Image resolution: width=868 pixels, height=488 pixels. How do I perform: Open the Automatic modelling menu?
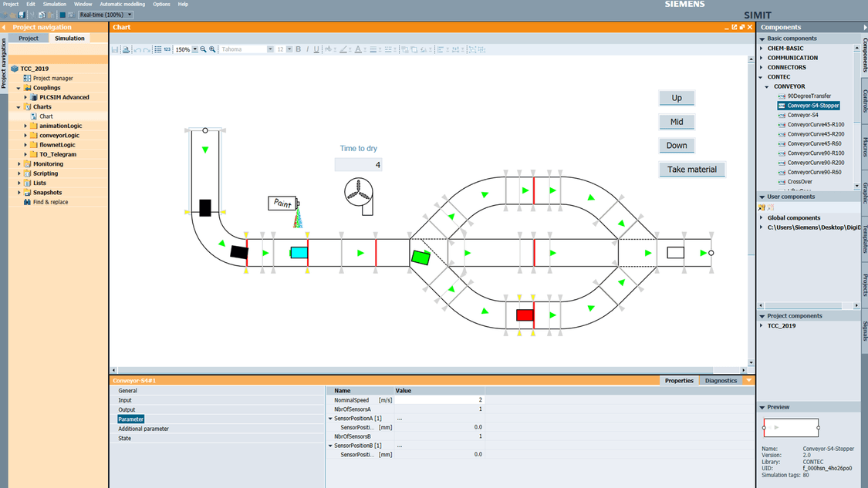pos(123,4)
